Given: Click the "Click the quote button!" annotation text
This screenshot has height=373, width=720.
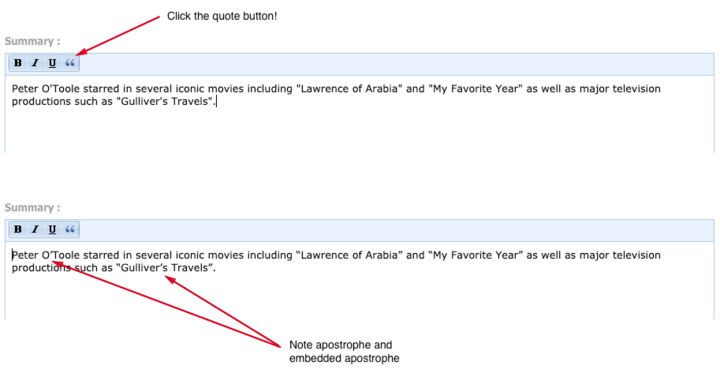Looking at the screenshot, I should tap(222, 16).
